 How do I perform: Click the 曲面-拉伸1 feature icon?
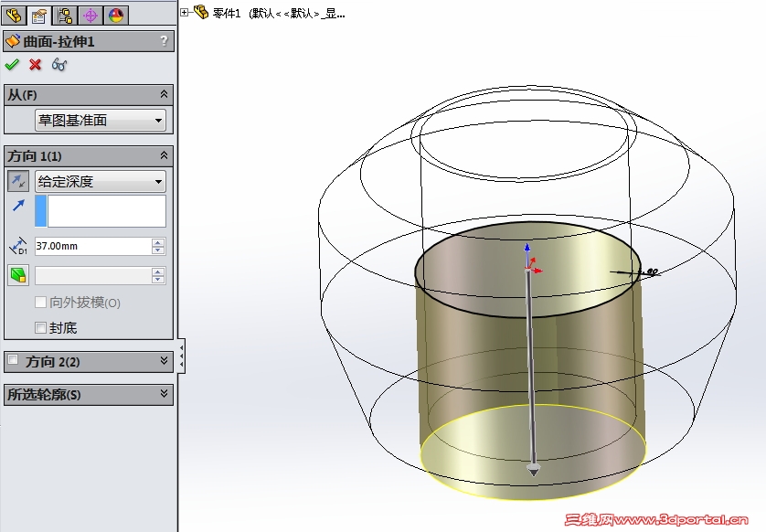[x=13, y=41]
